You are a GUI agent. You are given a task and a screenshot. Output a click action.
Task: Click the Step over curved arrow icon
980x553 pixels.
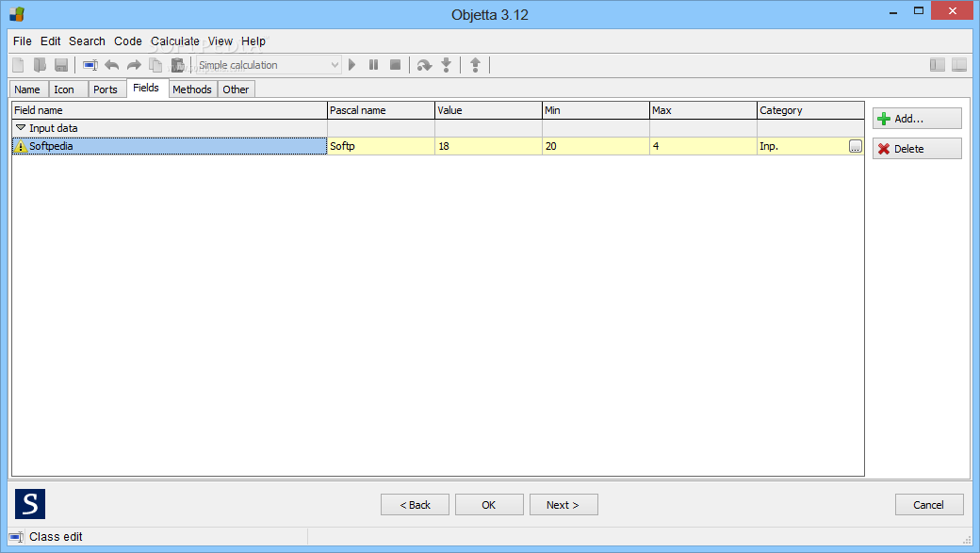click(x=424, y=65)
